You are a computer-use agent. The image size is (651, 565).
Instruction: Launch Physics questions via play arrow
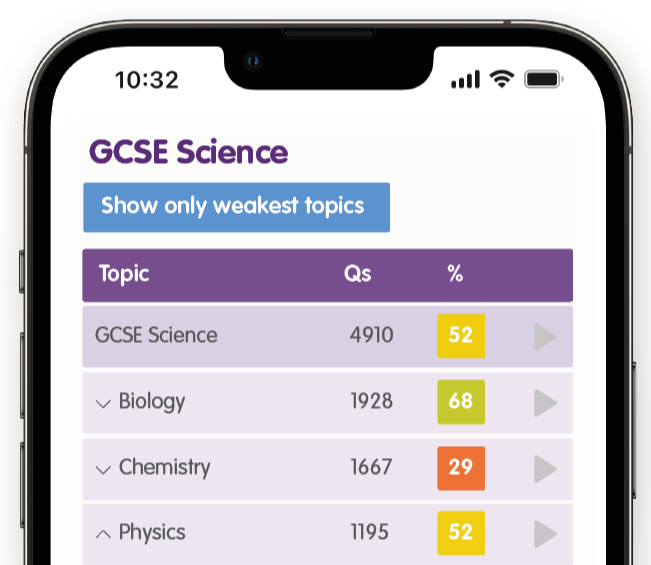tap(546, 534)
